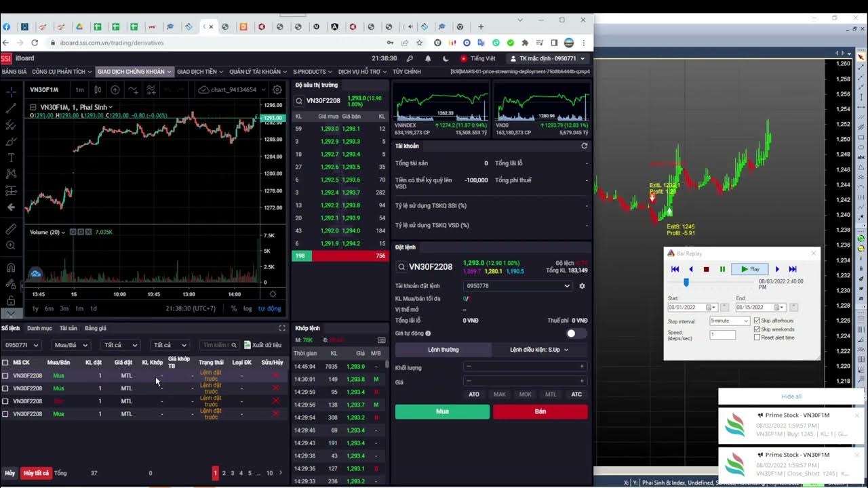Tick checkbox of first VN30F2208 order row
The height and width of the screenshot is (488, 868).
click(x=5, y=375)
